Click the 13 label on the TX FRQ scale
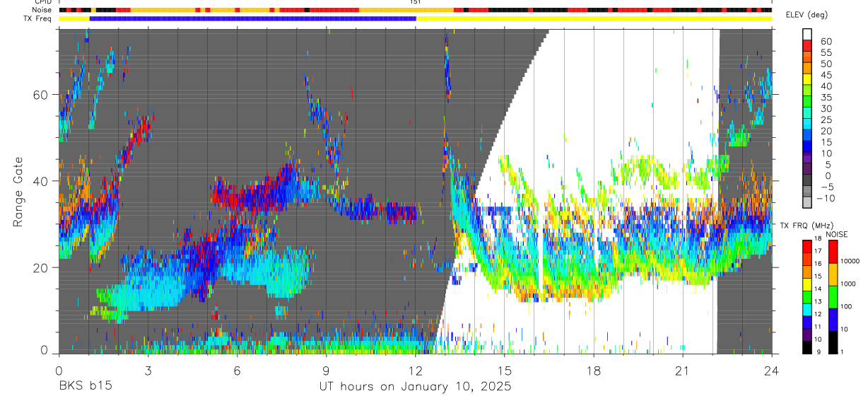Screen dimensions: 868x401 tap(819, 302)
